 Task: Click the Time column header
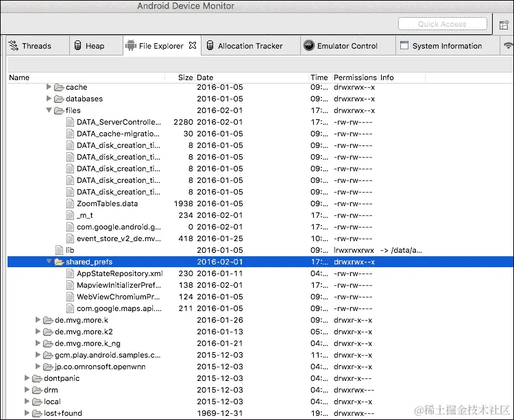pyautogui.click(x=321, y=77)
